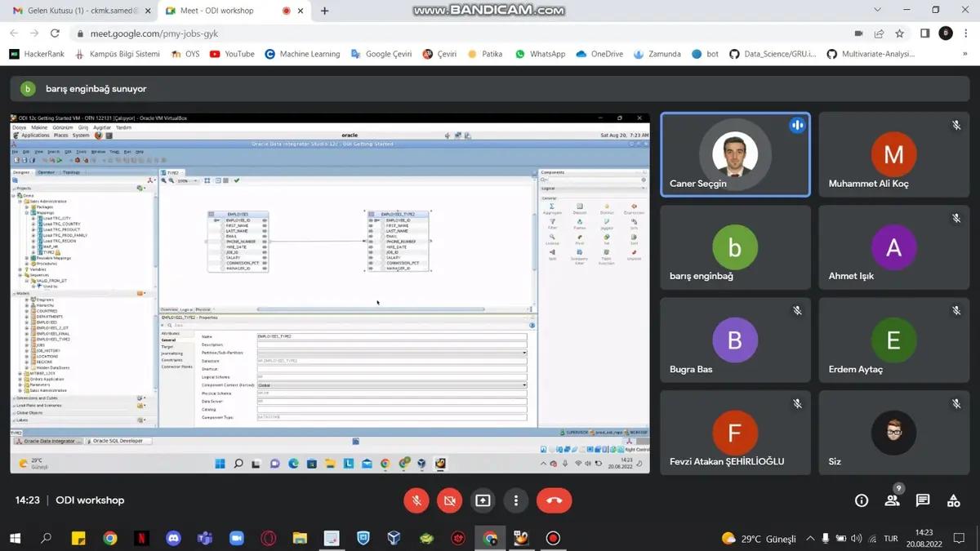980x551 pixels.
Task: Open the in-call chat panel
Action: (x=923, y=500)
